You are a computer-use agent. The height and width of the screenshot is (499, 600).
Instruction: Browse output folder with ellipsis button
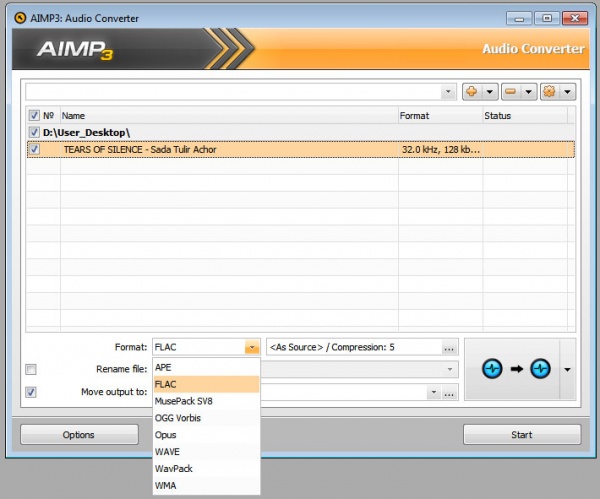click(450, 392)
